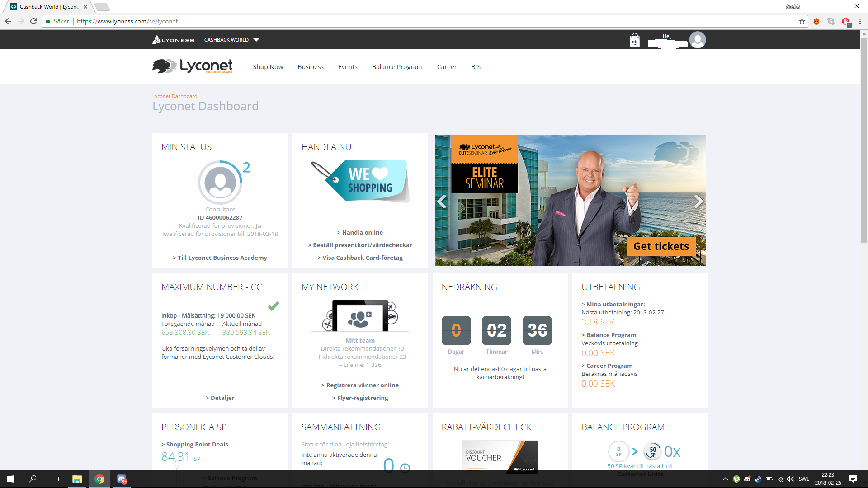The image size is (868, 488).
Task: Open Detaljer link in Maximum Number card
Action: pos(220,398)
